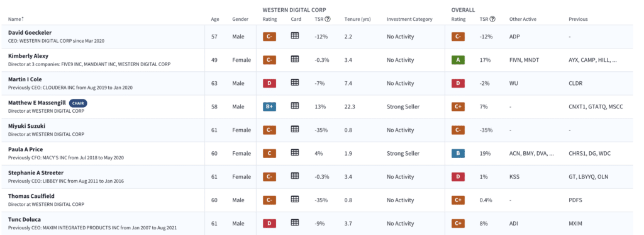The image size is (644, 235).
Task: Sort by the Age column header
Action: (215, 20)
